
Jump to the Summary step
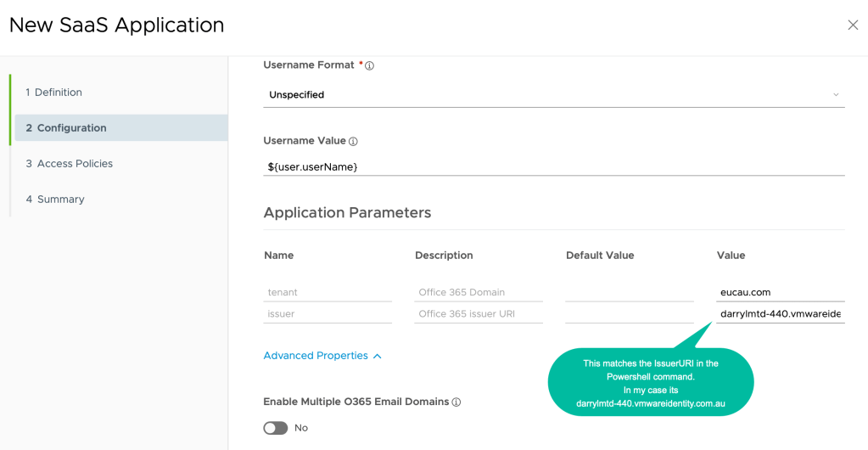point(55,200)
